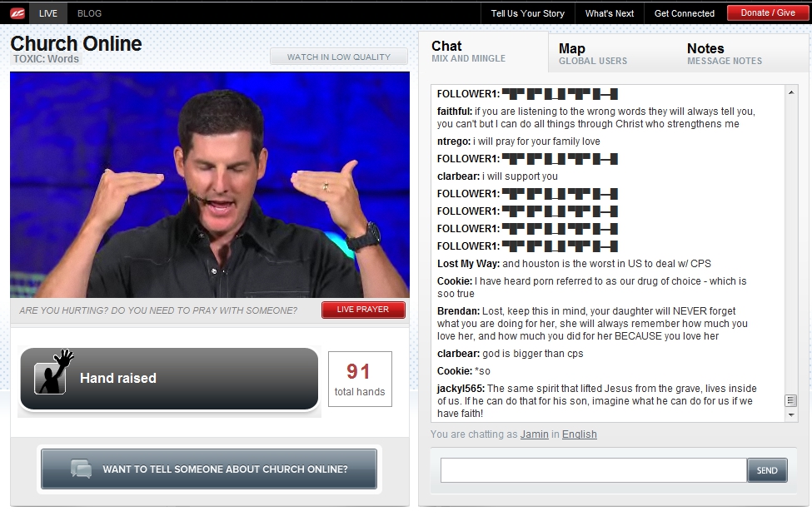Click the Jamin username link

[x=533, y=434]
